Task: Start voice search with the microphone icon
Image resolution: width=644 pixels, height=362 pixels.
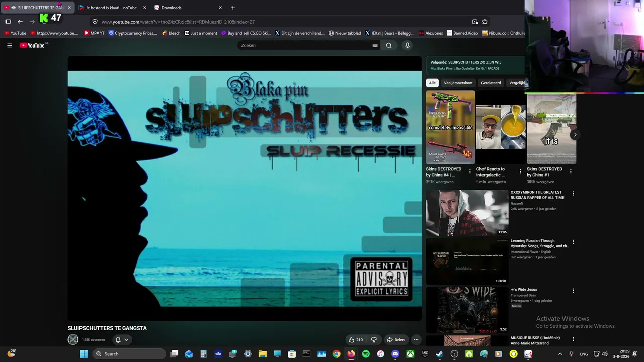Action: click(407, 45)
